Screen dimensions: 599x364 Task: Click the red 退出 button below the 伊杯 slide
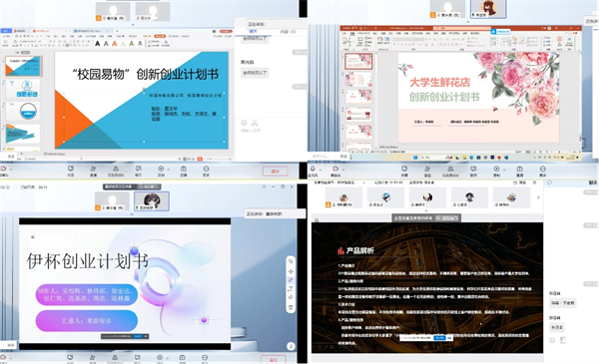coord(274,360)
